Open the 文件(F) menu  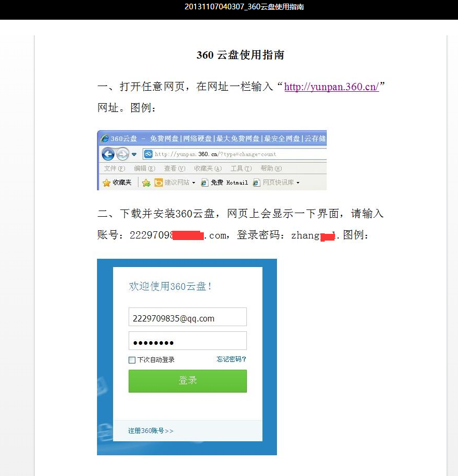click(115, 168)
